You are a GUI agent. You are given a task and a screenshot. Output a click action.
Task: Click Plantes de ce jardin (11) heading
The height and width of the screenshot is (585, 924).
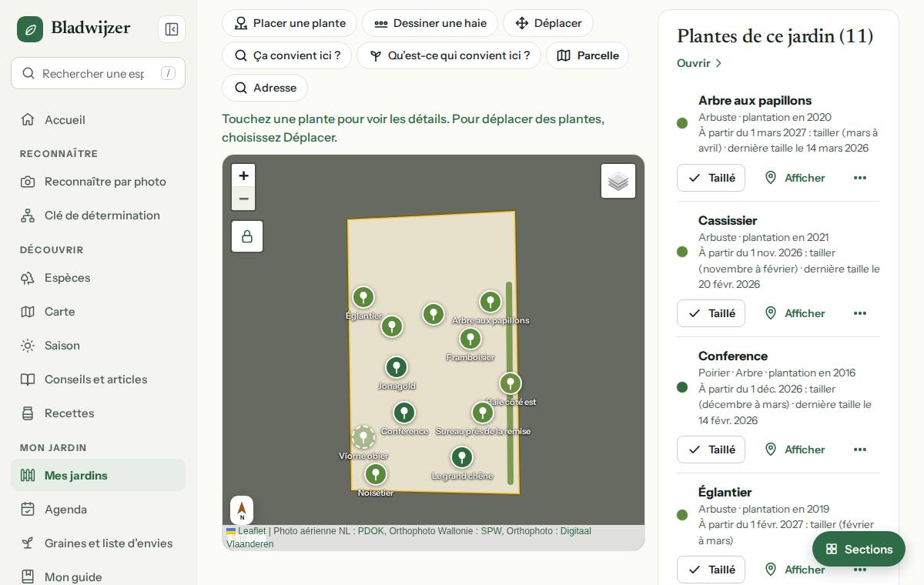pos(775,35)
